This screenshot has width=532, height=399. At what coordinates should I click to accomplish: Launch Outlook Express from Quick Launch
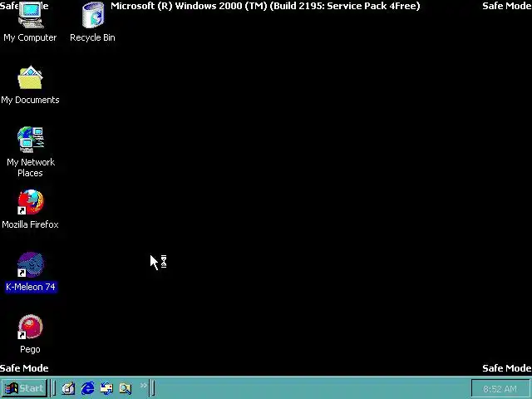tap(106, 388)
